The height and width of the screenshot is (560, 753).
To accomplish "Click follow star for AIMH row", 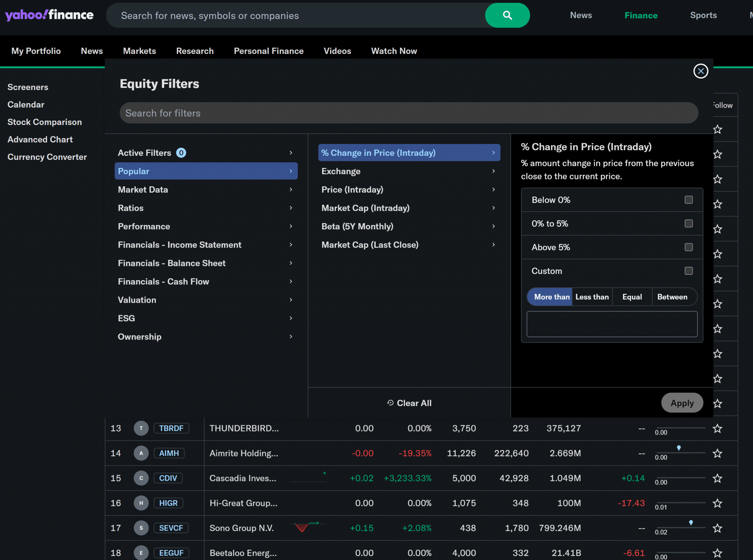I will (717, 453).
